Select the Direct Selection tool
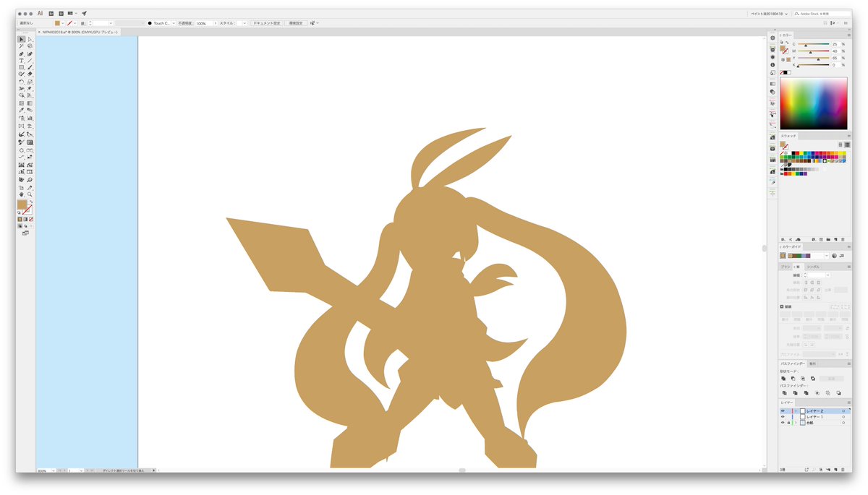Viewport: 868px width, 495px height. tap(30, 39)
